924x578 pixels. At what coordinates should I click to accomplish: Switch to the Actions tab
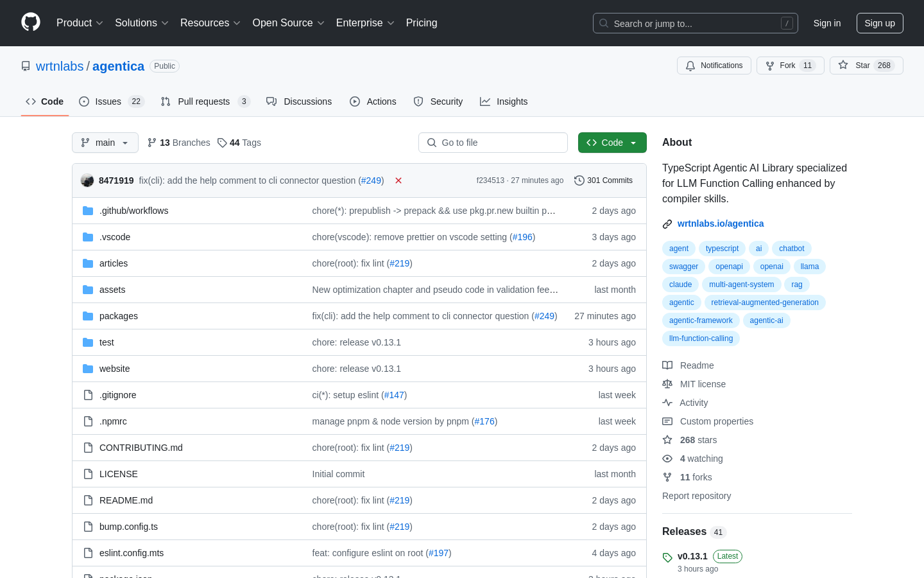click(x=373, y=101)
